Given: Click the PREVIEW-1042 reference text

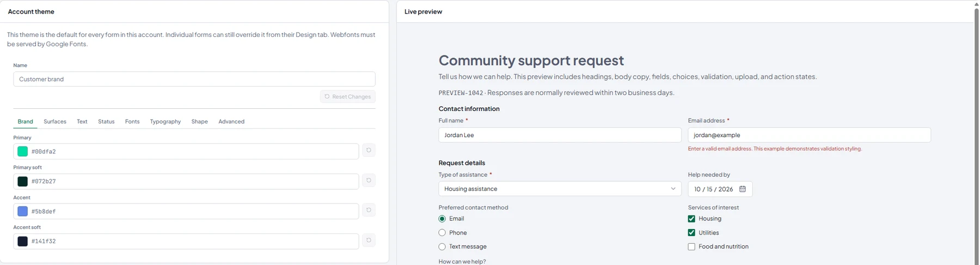Looking at the screenshot, I should [x=461, y=93].
